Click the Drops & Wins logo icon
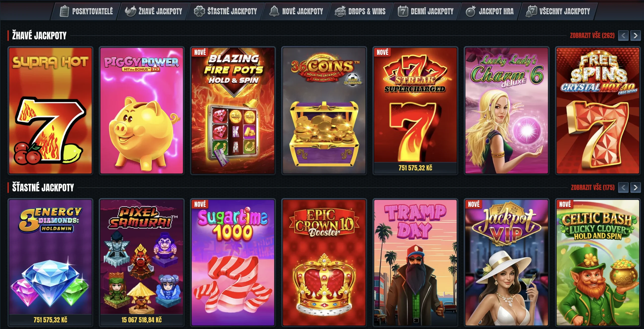The width and height of the screenshot is (644, 329). (340, 11)
